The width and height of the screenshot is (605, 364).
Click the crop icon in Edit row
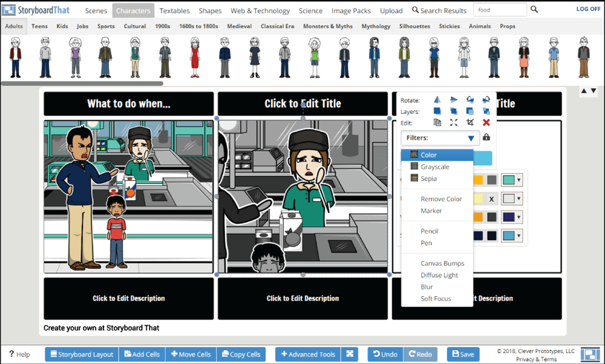click(x=470, y=123)
